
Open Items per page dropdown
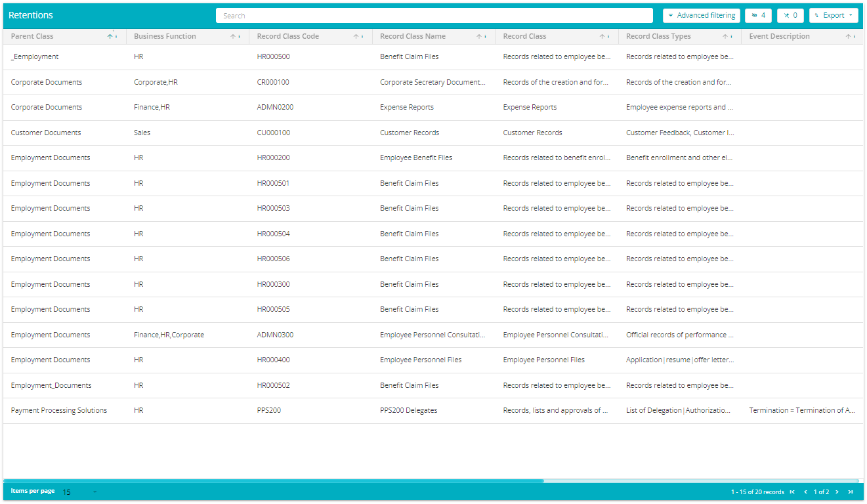click(80, 492)
